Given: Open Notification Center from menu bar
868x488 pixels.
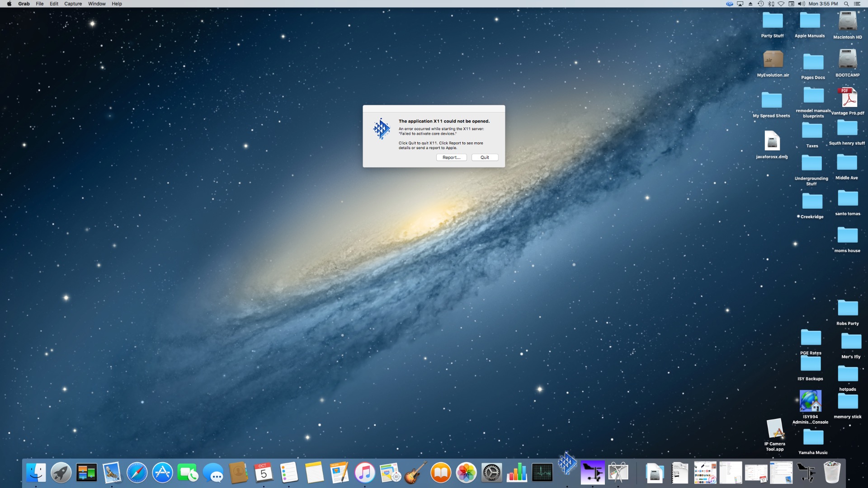Looking at the screenshot, I should coord(857,4).
